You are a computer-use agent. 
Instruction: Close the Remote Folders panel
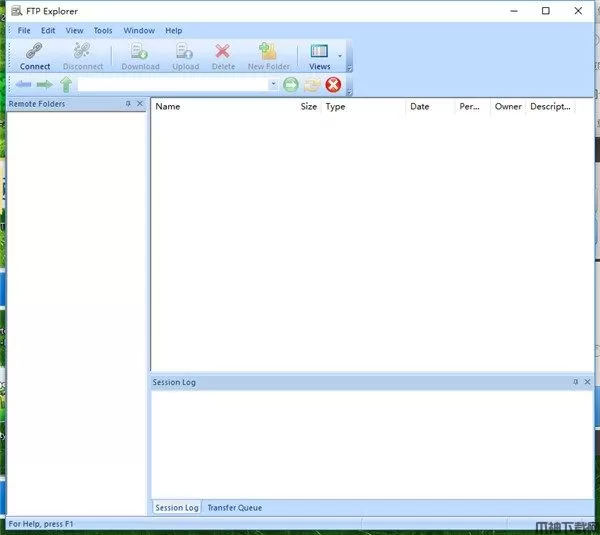click(x=140, y=104)
